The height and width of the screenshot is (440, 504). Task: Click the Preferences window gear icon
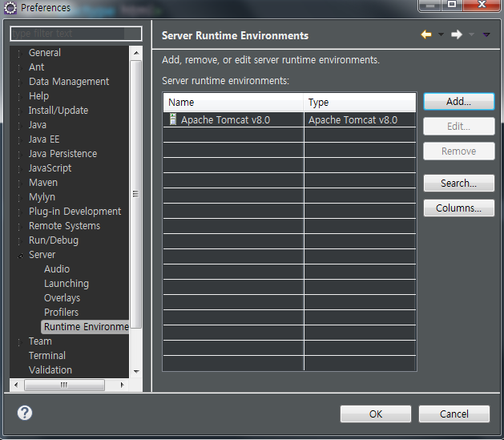(10, 8)
